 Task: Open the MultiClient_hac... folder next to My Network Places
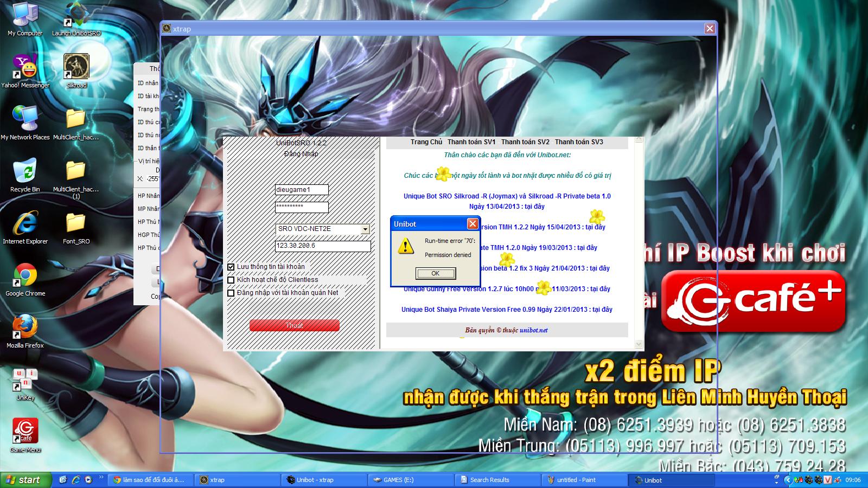point(76,123)
